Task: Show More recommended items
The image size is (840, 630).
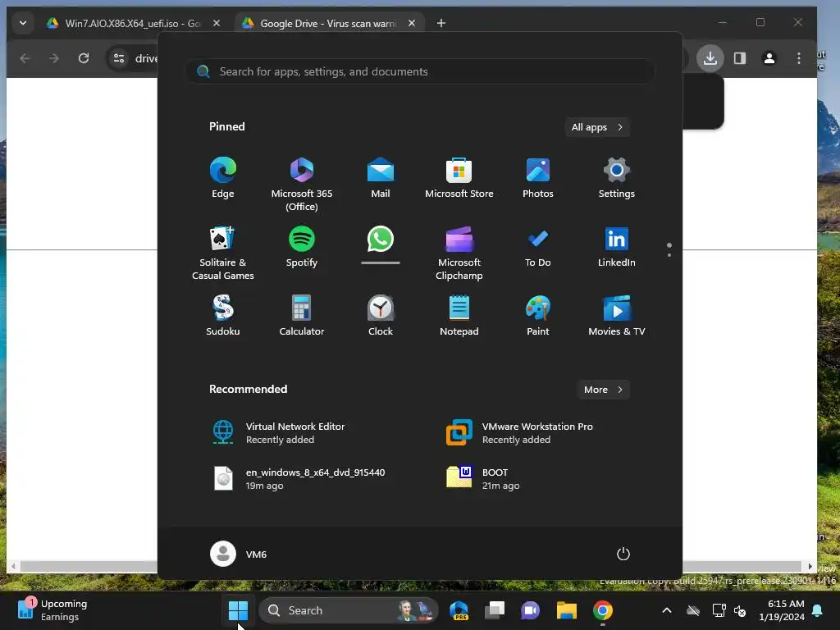Action: pyautogui.click(x=603, y=390)
